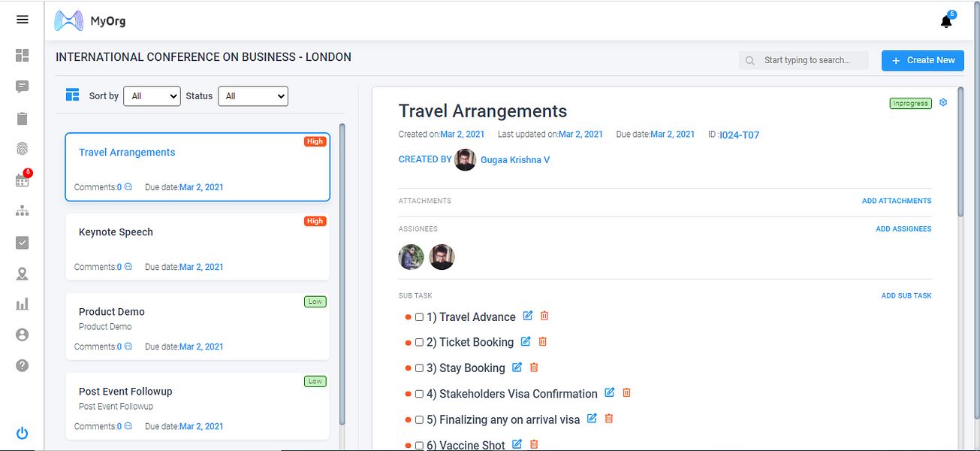Click the Inprogress status badge
Viewport: 980px width, 451px height.
(910, 104)
